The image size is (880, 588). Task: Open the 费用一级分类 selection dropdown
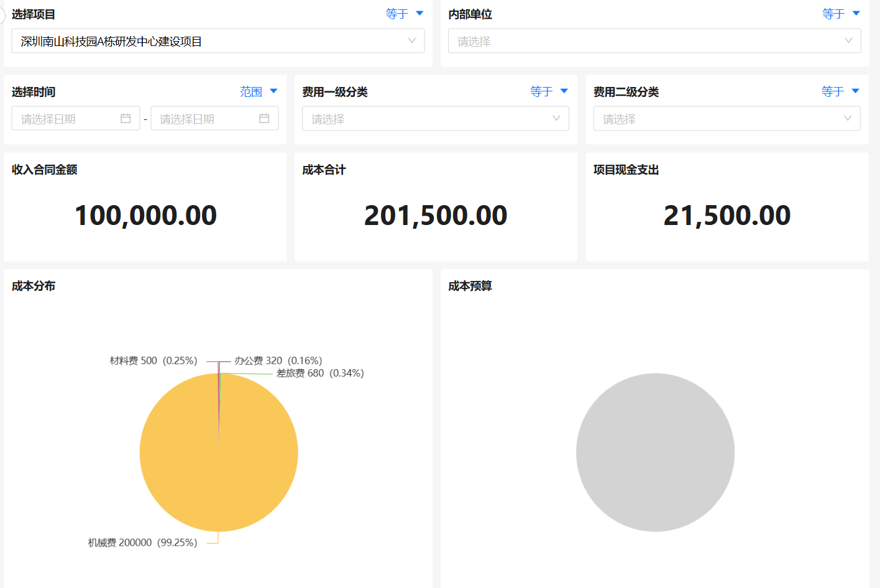coord(435,119)
